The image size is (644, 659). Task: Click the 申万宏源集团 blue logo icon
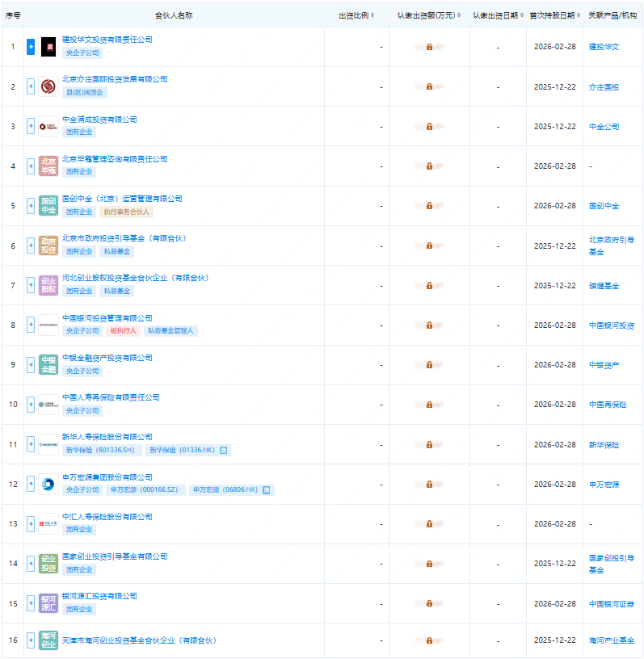click(48, 484)
